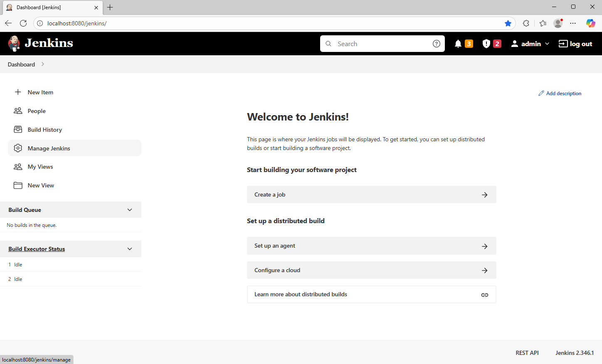Close the Dashboard [Jenkins] tab
This screenshot has height=364, width=602.
tap(96, 7)
